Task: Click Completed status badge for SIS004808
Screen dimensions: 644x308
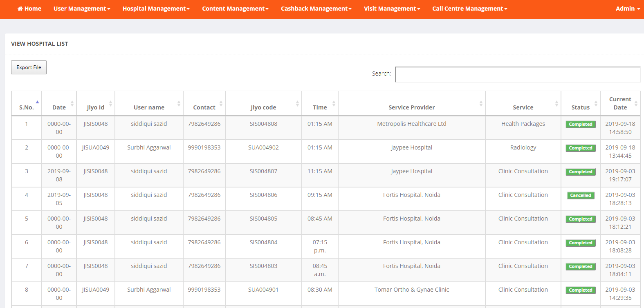Action: (581, 125)
